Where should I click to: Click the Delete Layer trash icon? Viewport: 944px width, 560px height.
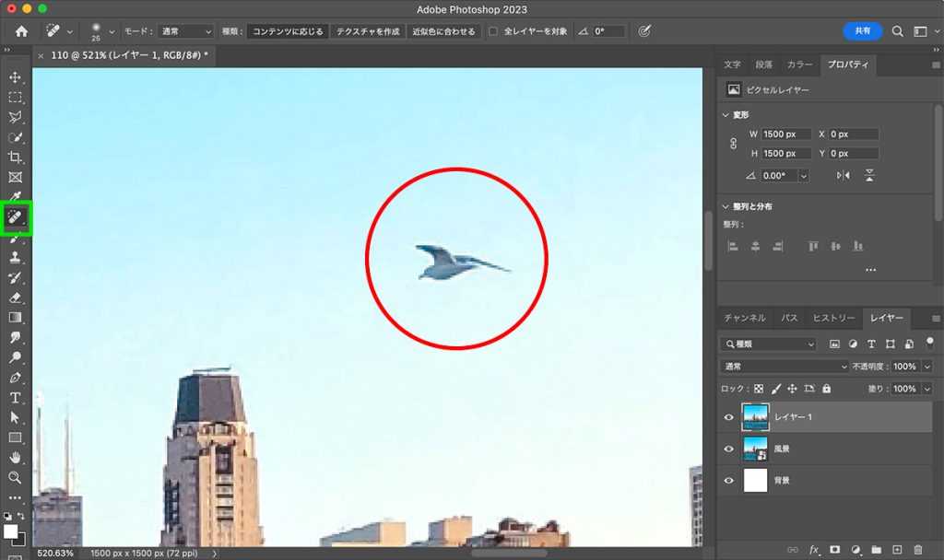coord(918,550)
